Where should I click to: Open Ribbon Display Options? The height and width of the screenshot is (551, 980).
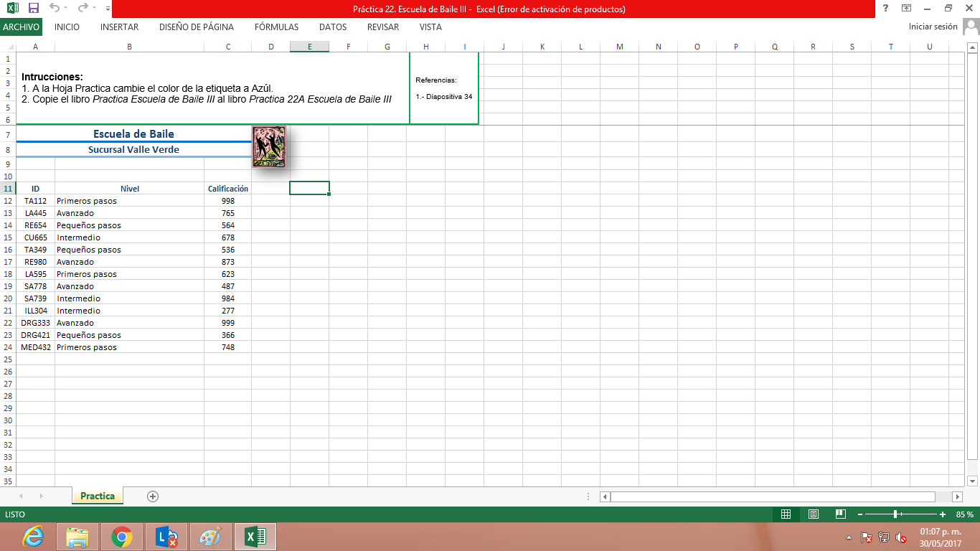coord(907,9)
